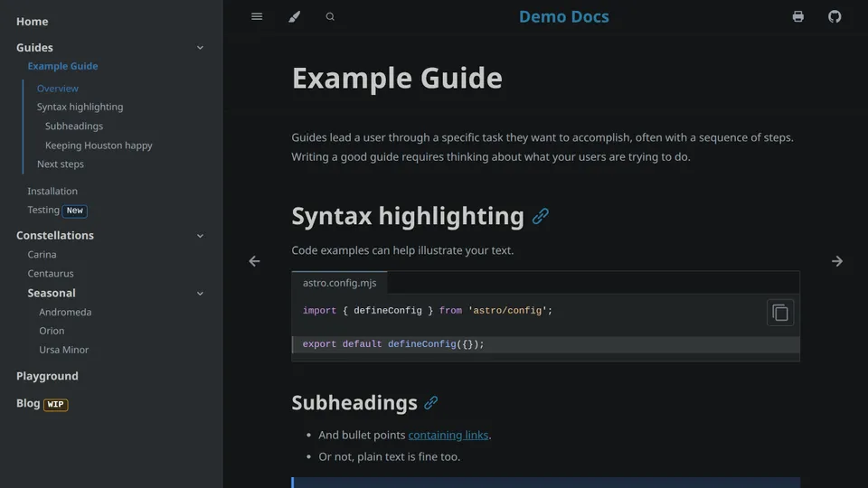Open Playground in the sidebar

click(x=47, y=376)
